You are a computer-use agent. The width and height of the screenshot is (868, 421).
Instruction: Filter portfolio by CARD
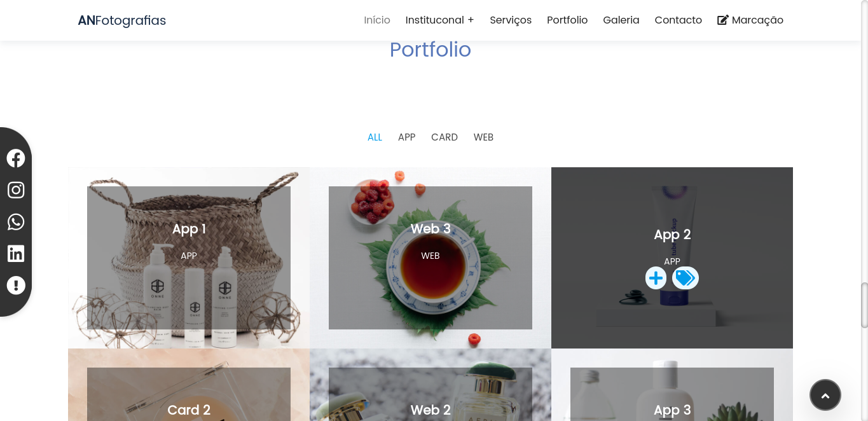point(444,137)
